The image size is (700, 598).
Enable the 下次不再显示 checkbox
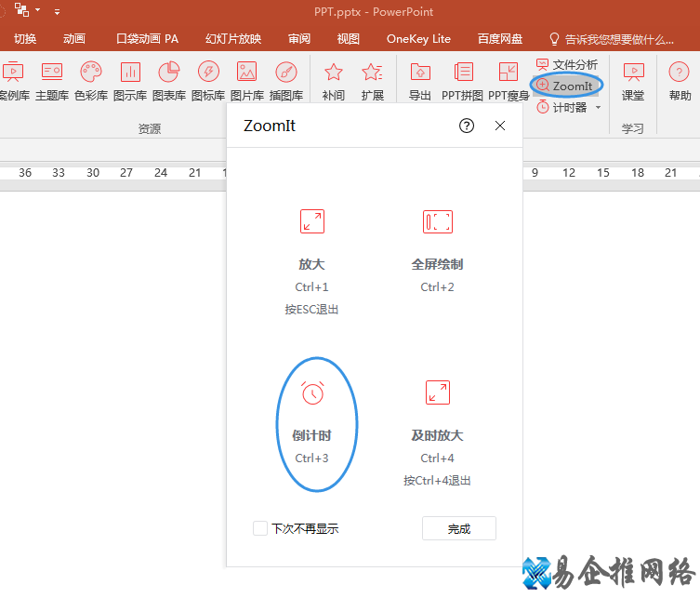pos(260,528)
